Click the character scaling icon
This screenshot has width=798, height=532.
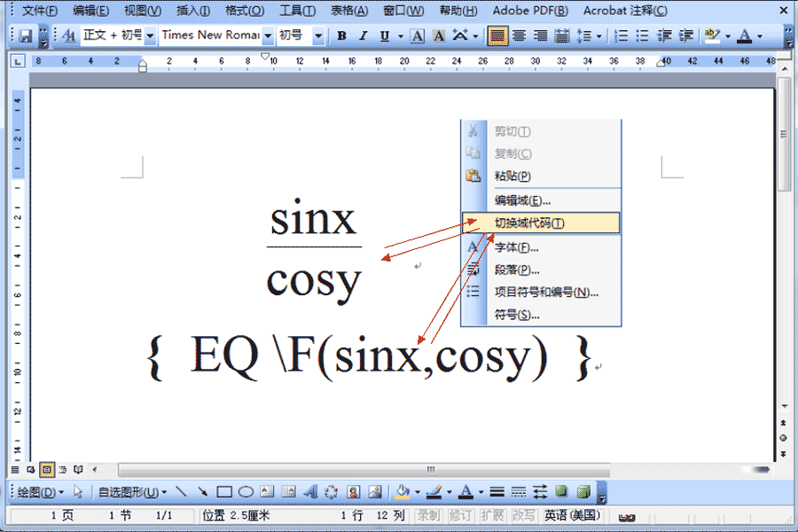click(460, 35)
